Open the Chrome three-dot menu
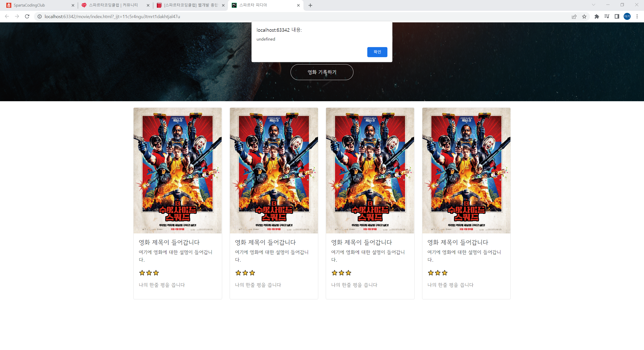The height and width of the screenshot is (350, 644). 637,16
